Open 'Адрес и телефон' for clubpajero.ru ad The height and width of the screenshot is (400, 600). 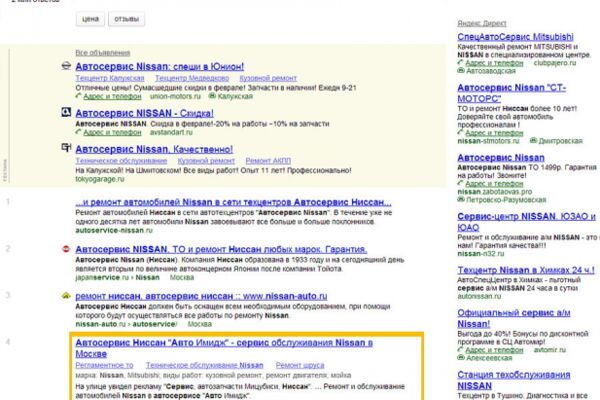494,63
